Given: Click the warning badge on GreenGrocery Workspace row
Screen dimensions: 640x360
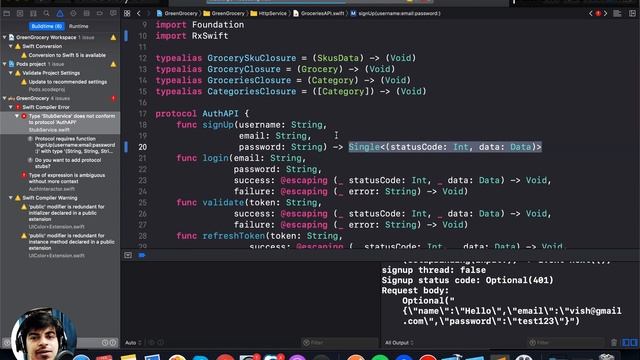Looking at the screenshot, I should click(x=113, y=38).
